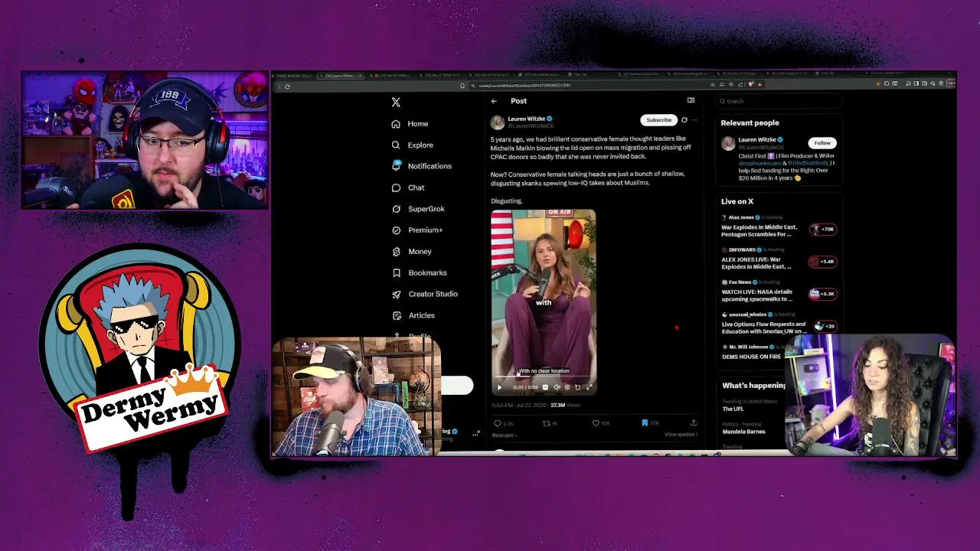
Task: Click the 27.3M Views count
Action: tap(565, 406)
